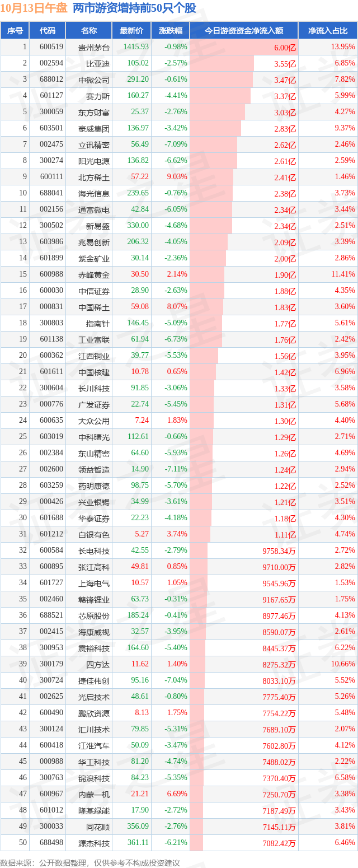Click the 今日游资资金净流入额 header

244,31
